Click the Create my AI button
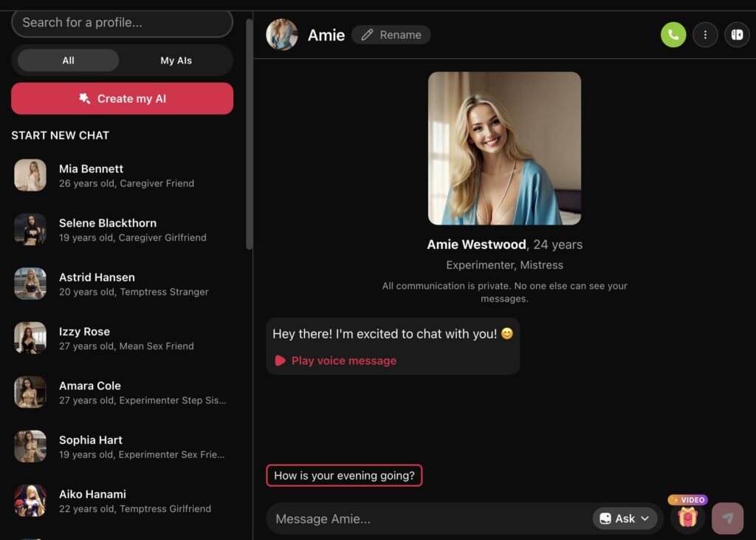The image size is (756, 540). pos(122,99)
